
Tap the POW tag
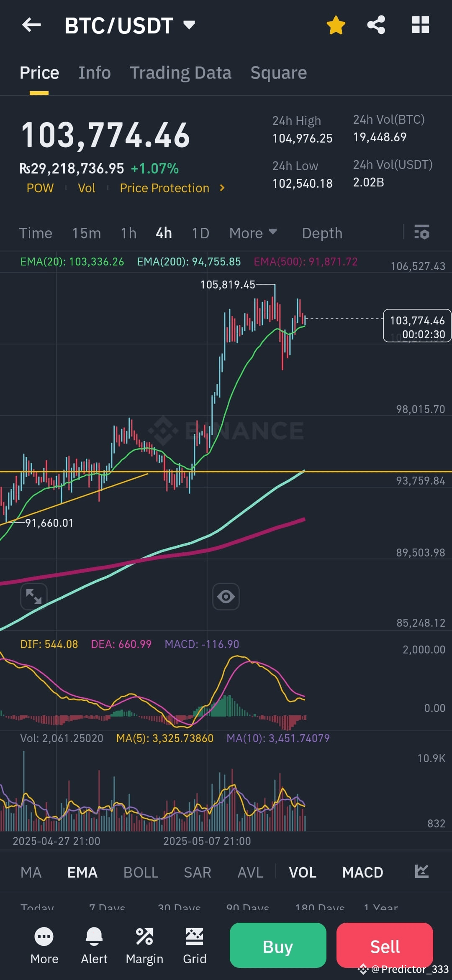(40, 188)
